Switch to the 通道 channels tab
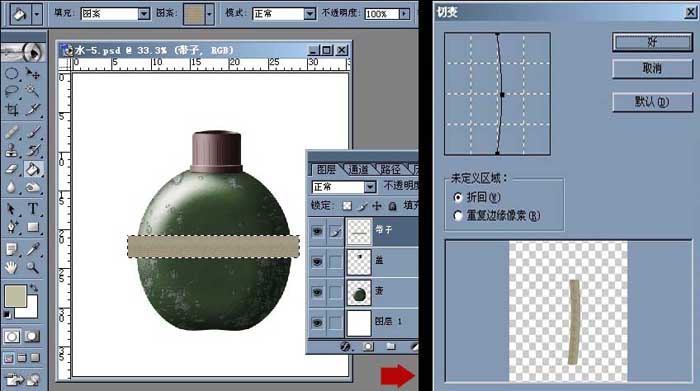 coord(358,170)
